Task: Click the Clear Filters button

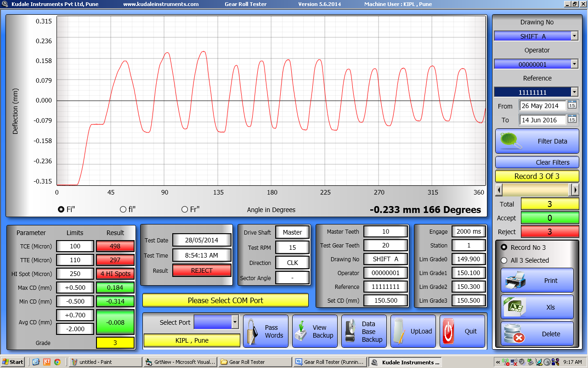Action: 537,162
